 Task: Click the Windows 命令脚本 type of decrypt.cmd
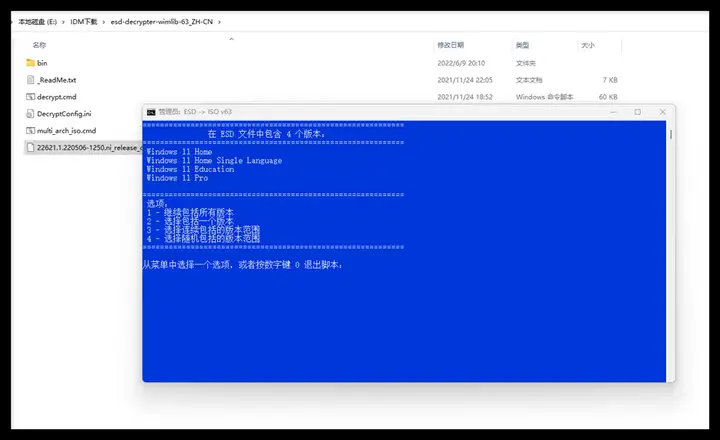tap(545, 97)
